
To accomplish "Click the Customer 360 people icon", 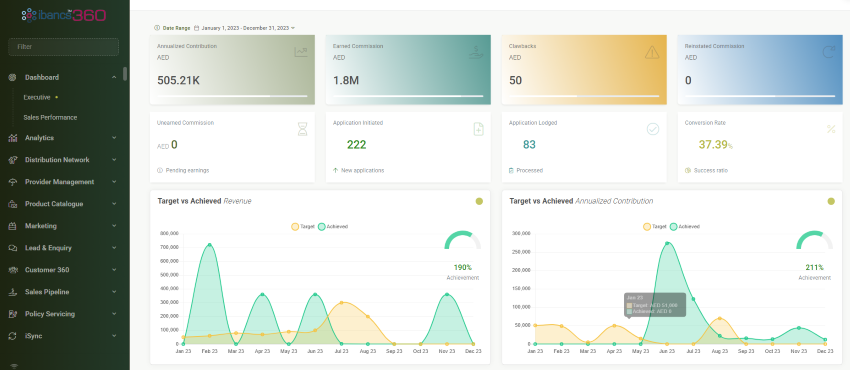I will click(x=12, y=270).
